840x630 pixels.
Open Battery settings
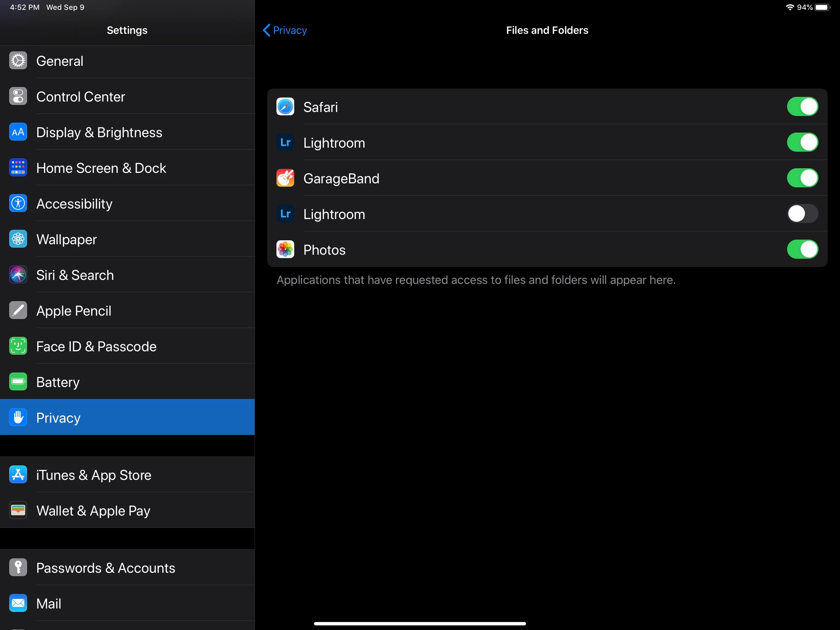58,382
